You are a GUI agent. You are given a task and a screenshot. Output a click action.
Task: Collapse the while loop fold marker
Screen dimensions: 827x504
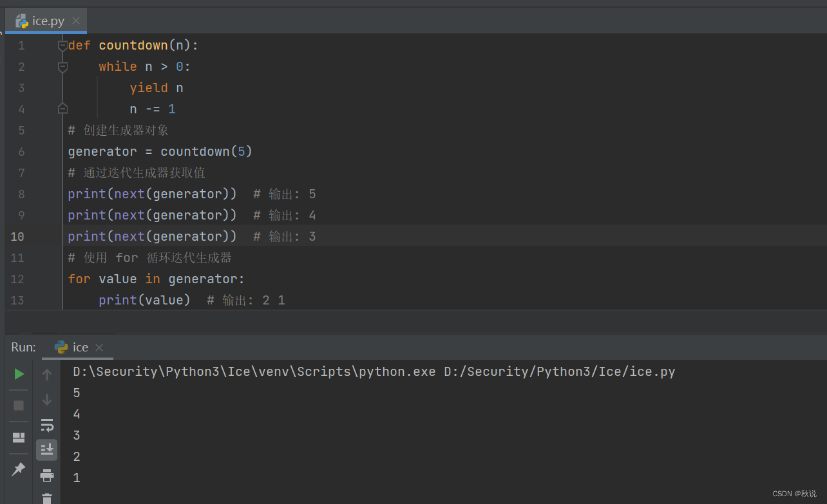pyautogui.click(x=62, y=67)
